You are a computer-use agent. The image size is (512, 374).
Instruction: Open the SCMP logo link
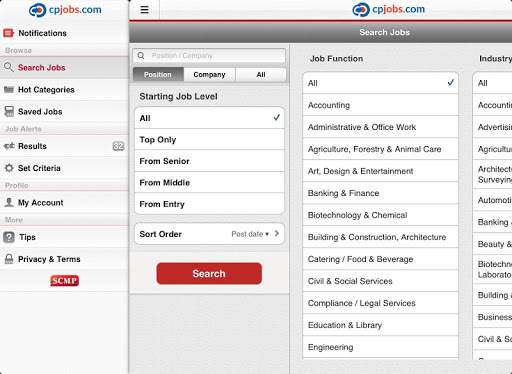pyautogui.click(x=65, y=281)
